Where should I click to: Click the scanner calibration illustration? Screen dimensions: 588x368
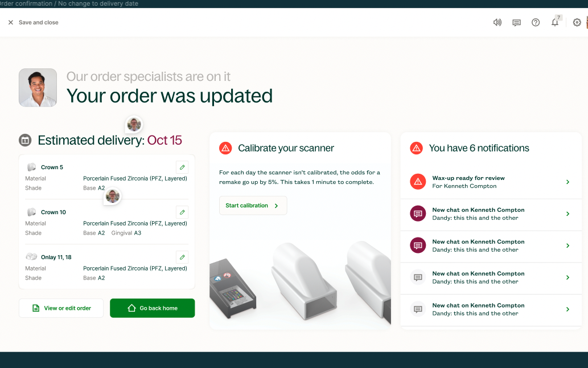(300, 281)
